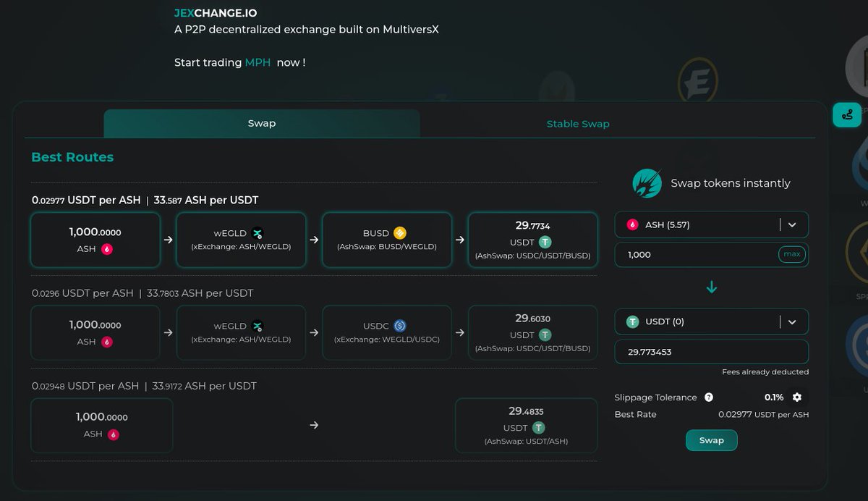Expand the USDT (0) token dropdown

712,321
